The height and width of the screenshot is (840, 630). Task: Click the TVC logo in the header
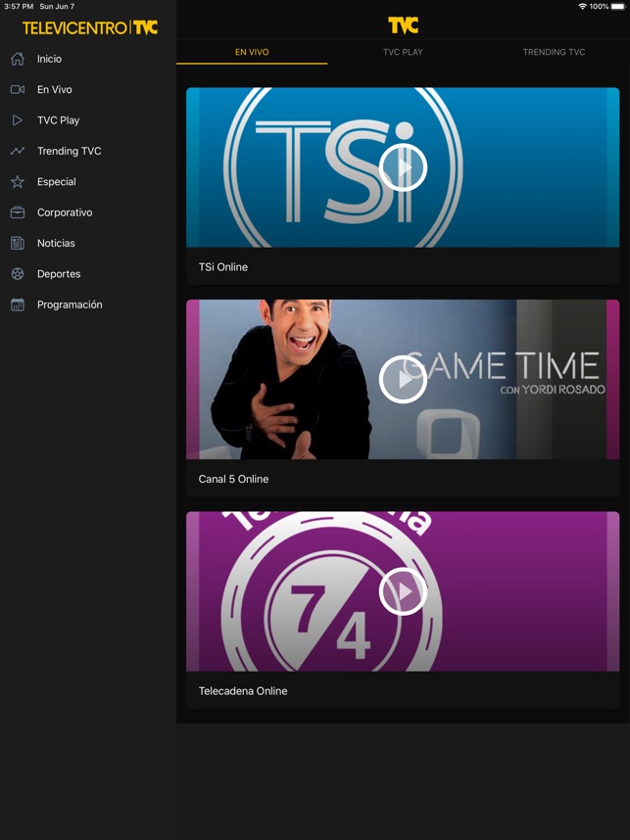click(x=404, y=25)
